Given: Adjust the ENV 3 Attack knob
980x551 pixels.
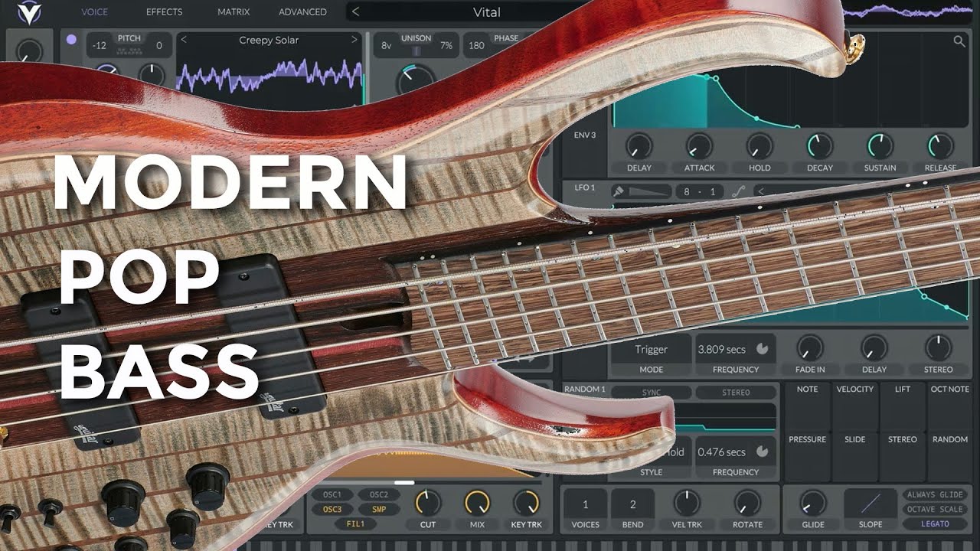Looking at the screenshot, I should pos(699,145).
